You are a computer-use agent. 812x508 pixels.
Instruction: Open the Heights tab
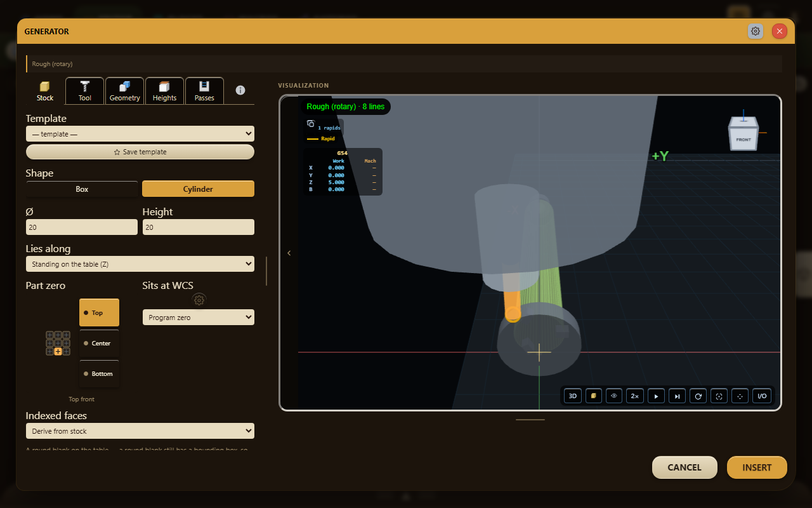[165, 91]
